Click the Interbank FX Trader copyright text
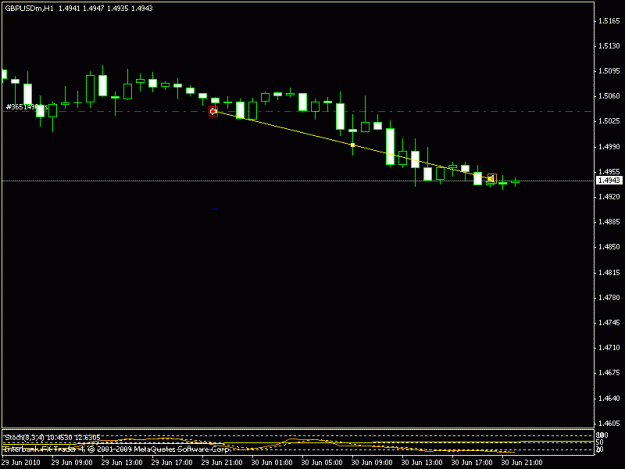The image size is (625, 469). (117, 449)
